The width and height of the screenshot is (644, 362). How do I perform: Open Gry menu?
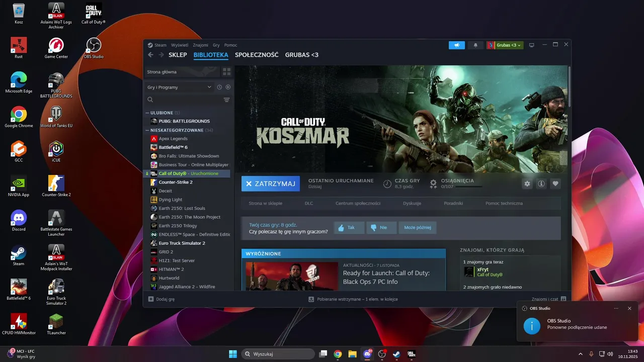click(216, 45)
